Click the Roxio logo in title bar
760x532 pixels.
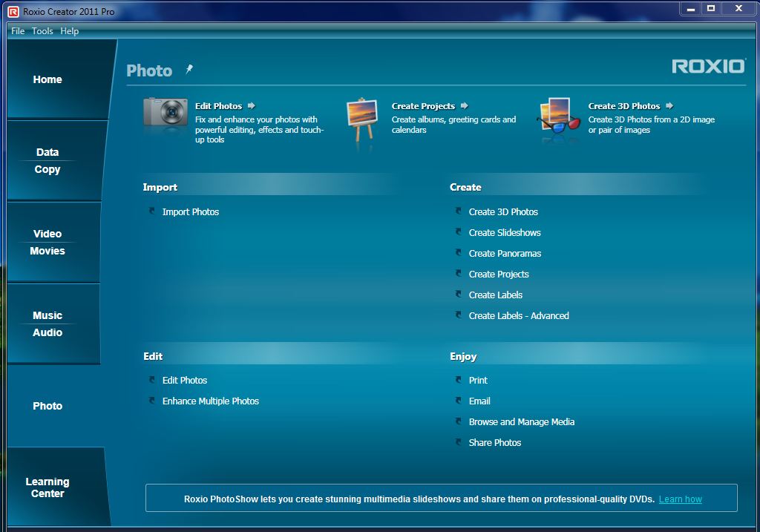13,12
